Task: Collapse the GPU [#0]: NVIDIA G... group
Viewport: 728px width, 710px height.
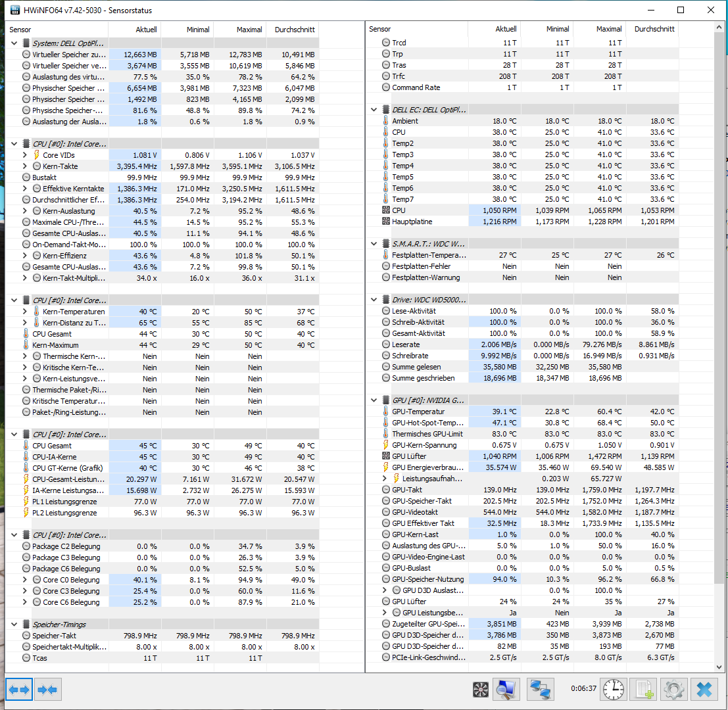Action: pos(374,400)
